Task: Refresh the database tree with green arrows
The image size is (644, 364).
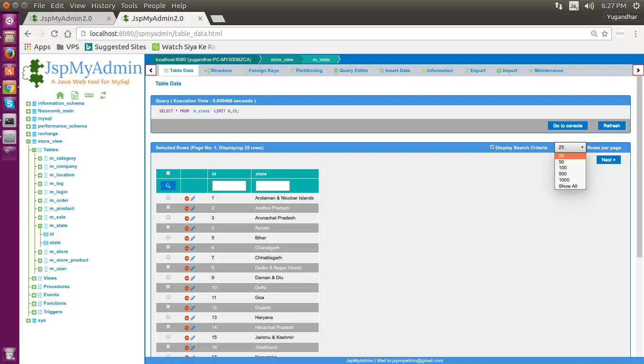Action: [x=103, y=95]
